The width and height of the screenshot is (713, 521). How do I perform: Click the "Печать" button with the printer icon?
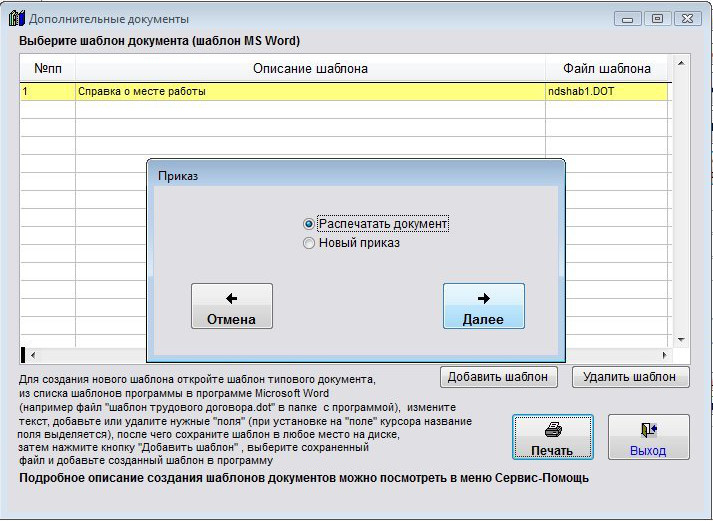coord(553,437)
